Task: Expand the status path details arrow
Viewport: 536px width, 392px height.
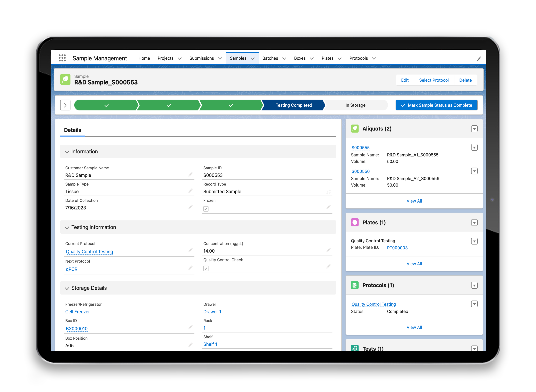Action: tap(65, 105)
